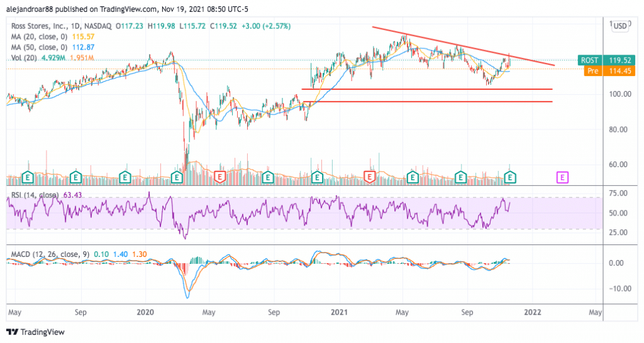The width and height of the screenshot is (644, 343).
Task: Click the 2021 label on the time axis
Action: [339, 312]
